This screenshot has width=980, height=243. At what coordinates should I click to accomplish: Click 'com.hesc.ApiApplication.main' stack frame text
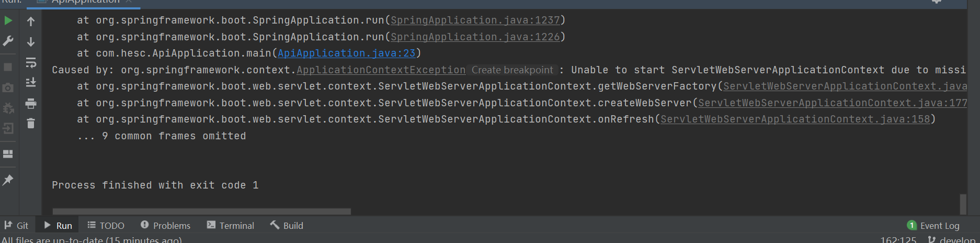(x=183, y=53)
